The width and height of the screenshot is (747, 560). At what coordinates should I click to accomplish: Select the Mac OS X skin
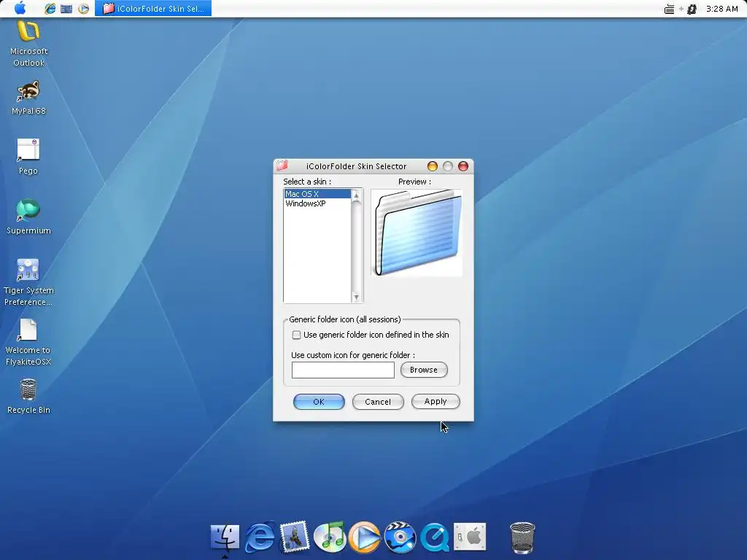pyautogui.click(x=317, y=194)
